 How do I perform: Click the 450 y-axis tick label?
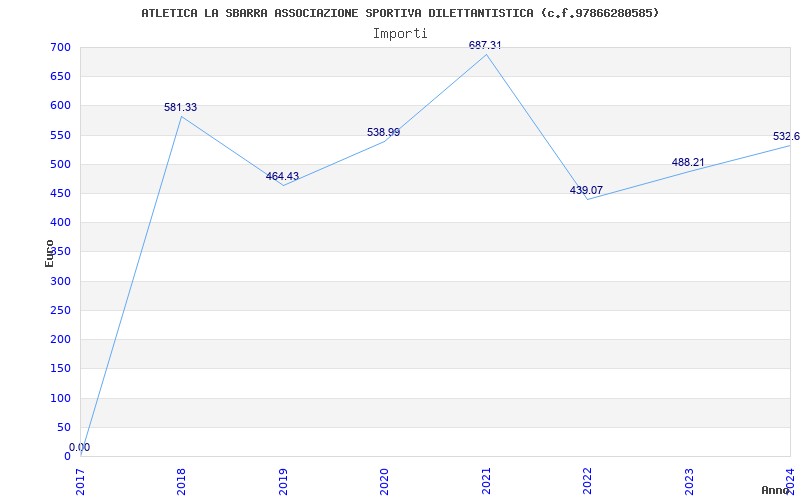(x=60, y=193)
